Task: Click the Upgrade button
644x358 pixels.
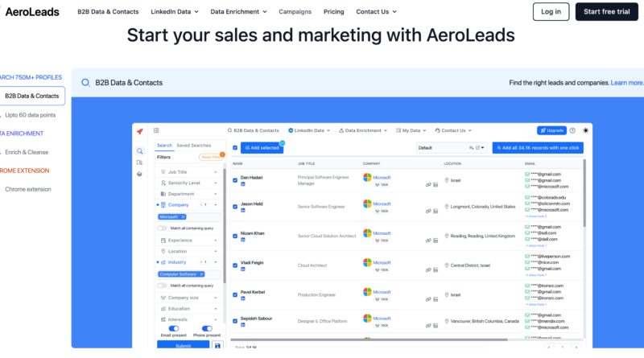Action: pos(551,130)
